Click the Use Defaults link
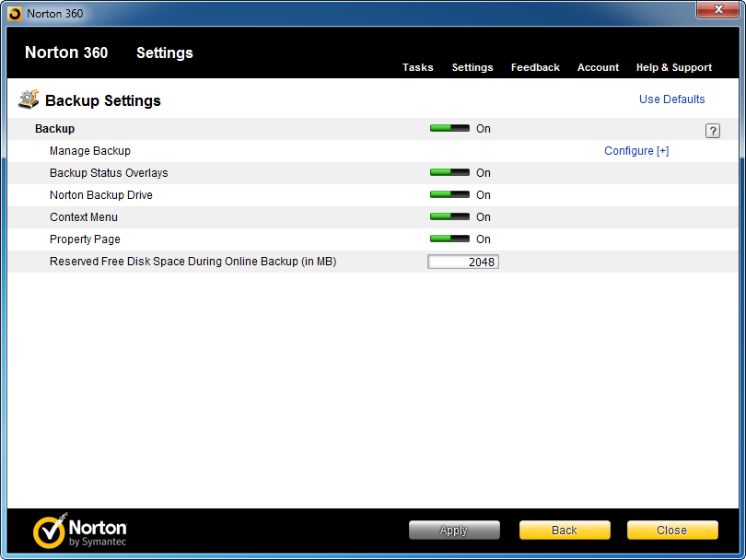The width and height of the screenshot is (746, 560). point(671,99)
